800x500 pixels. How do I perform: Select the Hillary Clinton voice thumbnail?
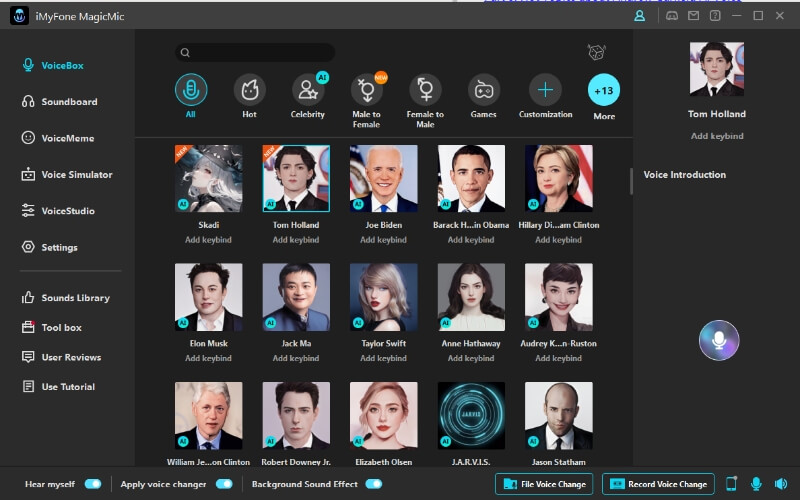(x=559, y=178)
